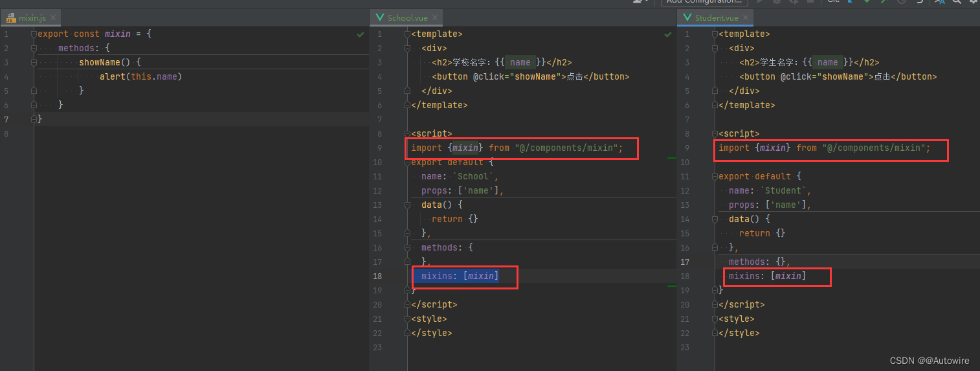This screenshot has height=371, width=980.
Task: Click mixins: [mixin] in Student.vue
Action: (x=767, y=276)
